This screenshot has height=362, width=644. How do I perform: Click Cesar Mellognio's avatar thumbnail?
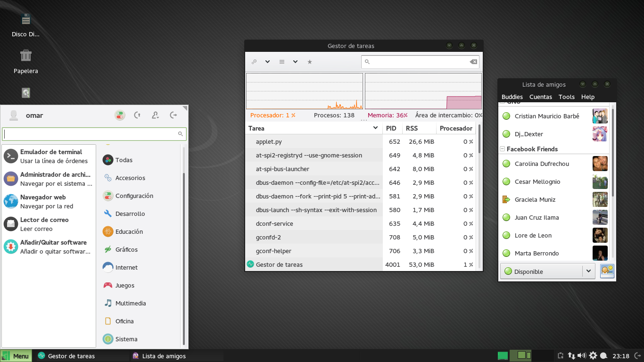tap(600, 181)
